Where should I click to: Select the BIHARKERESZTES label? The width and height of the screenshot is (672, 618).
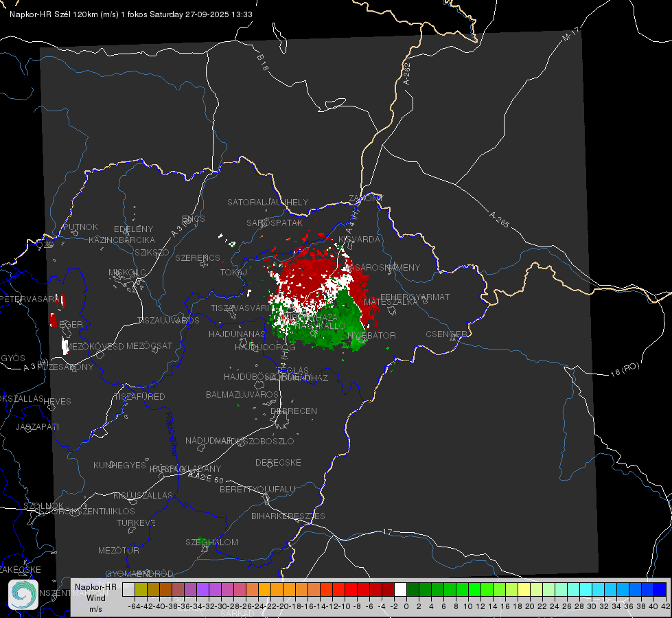pyautogui.click(x=288, y=516)
